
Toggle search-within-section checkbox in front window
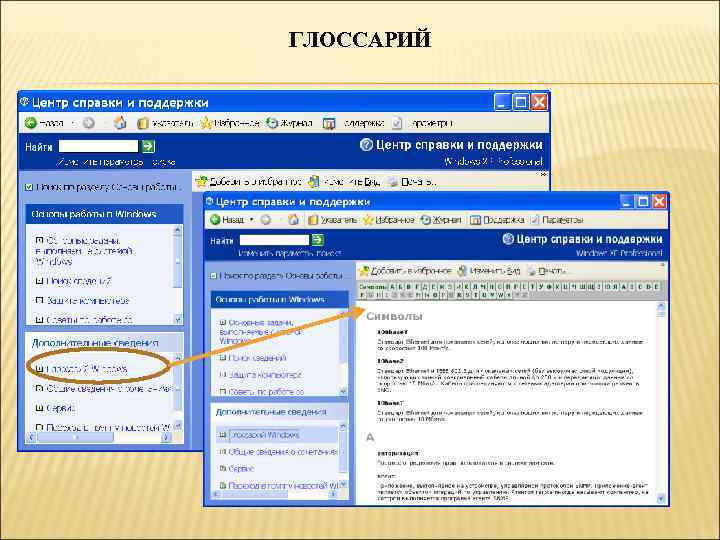[213, 276]
